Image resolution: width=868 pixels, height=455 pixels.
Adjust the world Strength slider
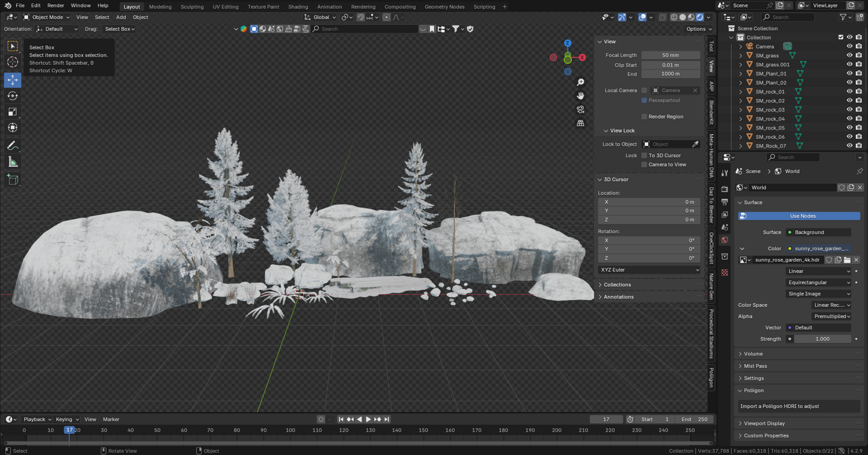point(822,339)
